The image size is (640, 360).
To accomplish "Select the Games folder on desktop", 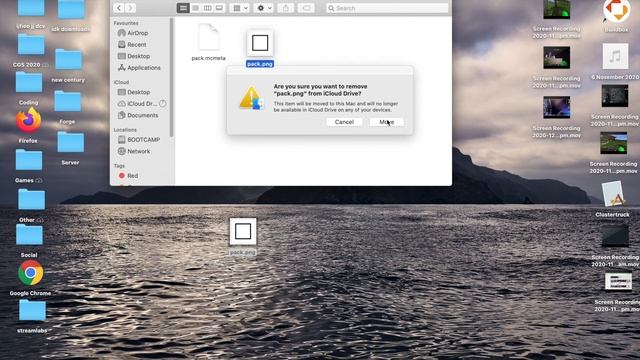I will pos(29,166).
